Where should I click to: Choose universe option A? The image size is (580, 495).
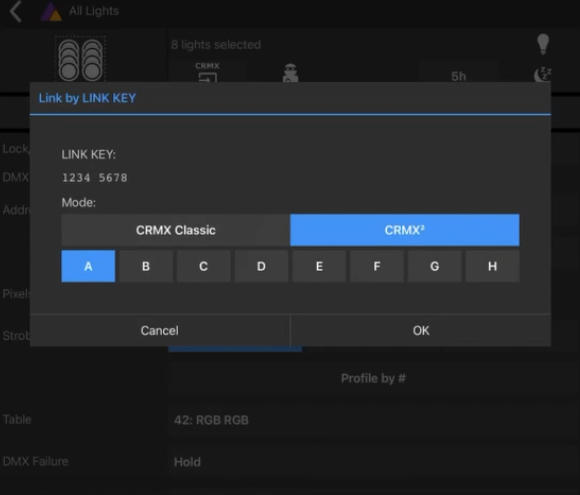(x=88, y=266)
